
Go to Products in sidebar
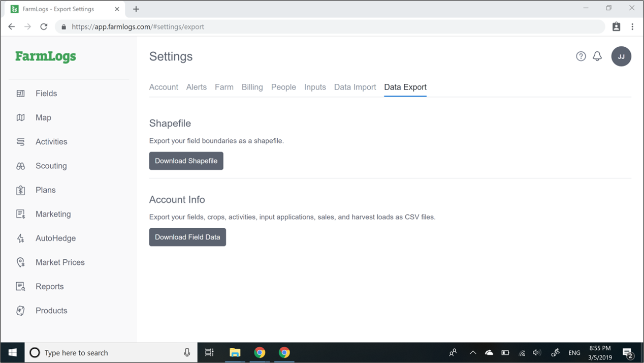pyautogui.click(x=51, y=311)
